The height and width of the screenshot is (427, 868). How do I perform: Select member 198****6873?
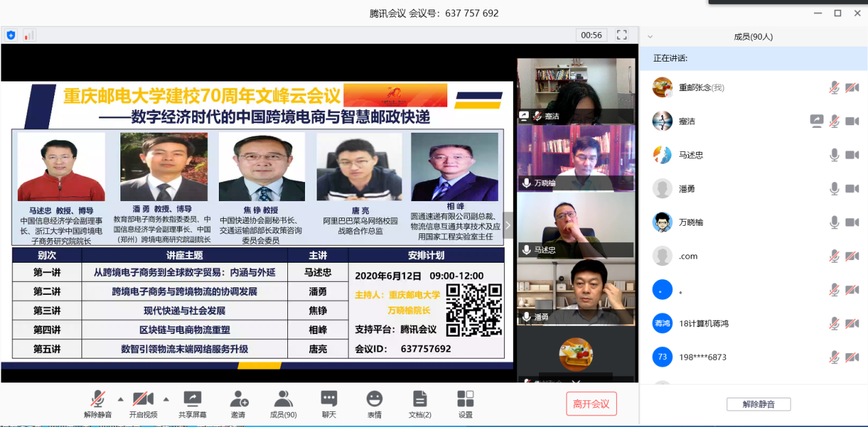pos(702,357)
